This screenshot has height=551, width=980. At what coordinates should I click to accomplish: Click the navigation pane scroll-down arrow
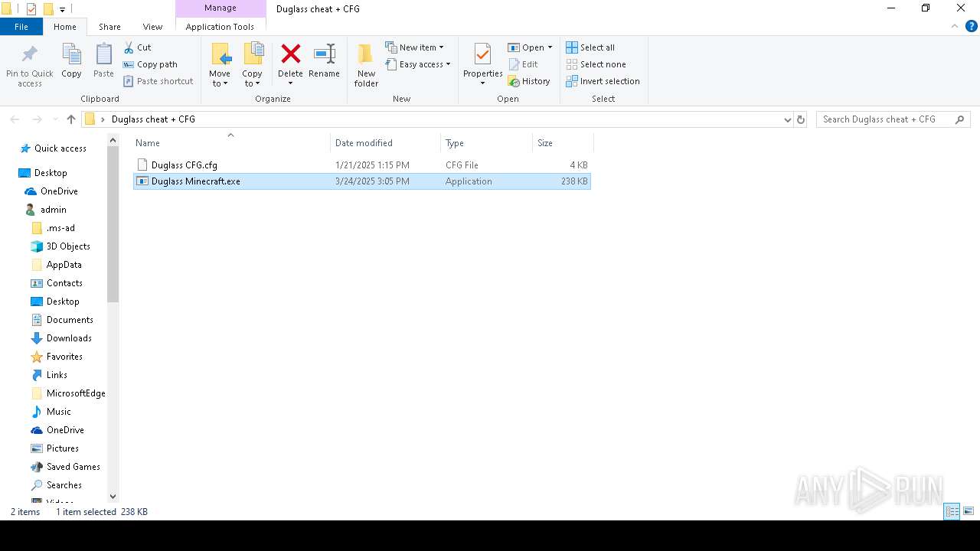[x=113, y=496]
